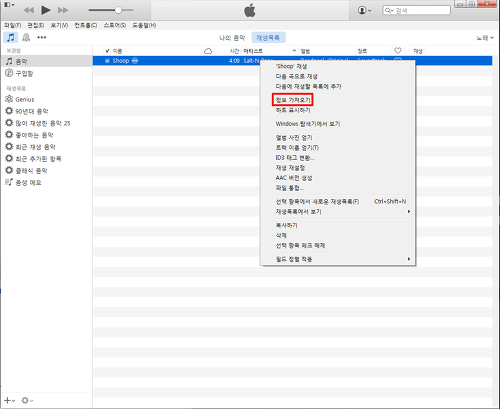Open the 노래 view dropdown
The image size is (500, 409).
coord(485,38)
